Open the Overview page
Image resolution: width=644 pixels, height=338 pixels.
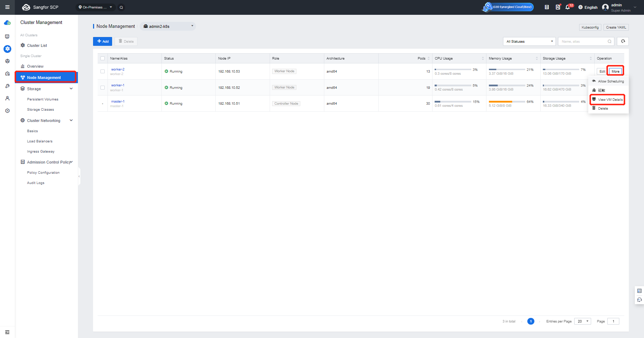coord(35,66)
